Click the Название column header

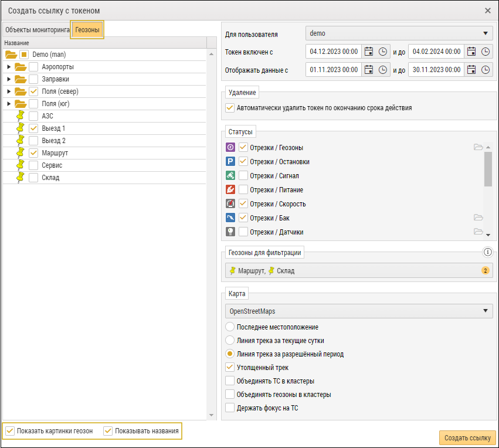click(104, 43)
